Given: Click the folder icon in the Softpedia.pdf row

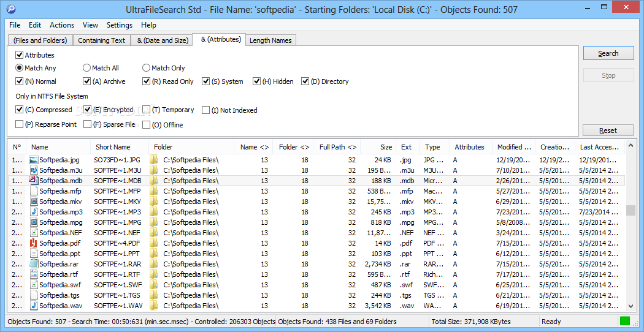Looking at the screenshot, I should pos(154,243).
